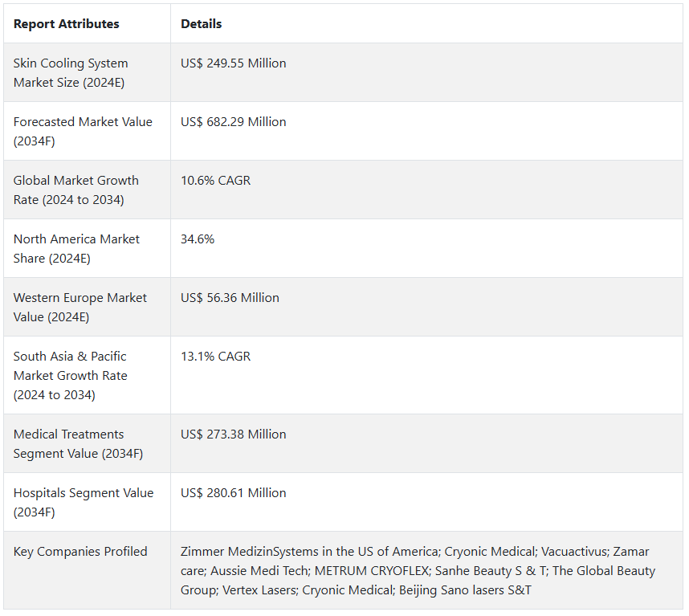Click the 10.6% CAGR value
Viewport: 689px width, 616px height.
tap(215, 181)
